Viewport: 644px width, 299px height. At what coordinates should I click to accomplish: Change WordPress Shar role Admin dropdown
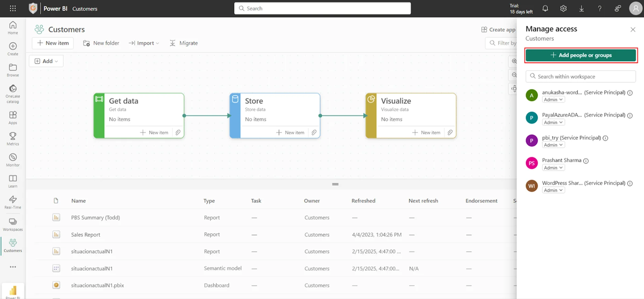tap(553, 190)
